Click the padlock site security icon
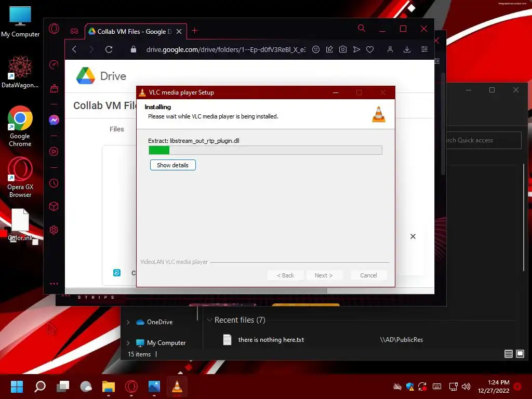Image resolution: width=532 pixels, height=399 pixels. pos(134,49)
